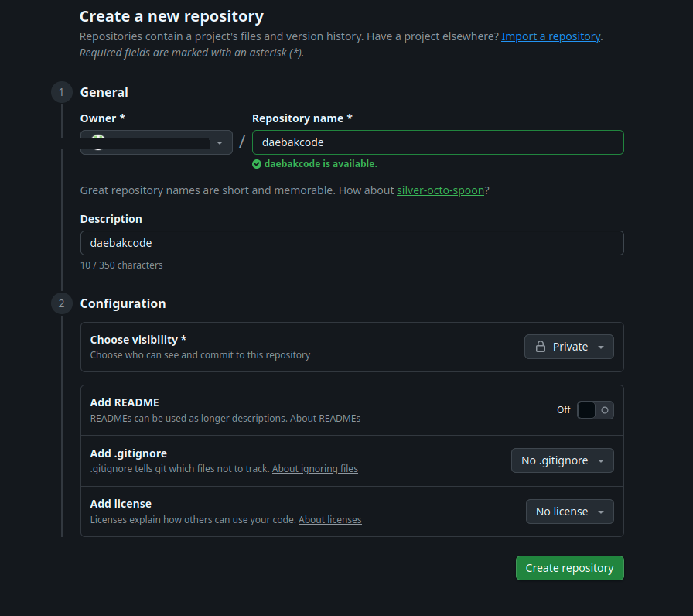Viewport: 693px width, 616px height.
Task: Open the Import a repository link
Action: pos(551,36)
